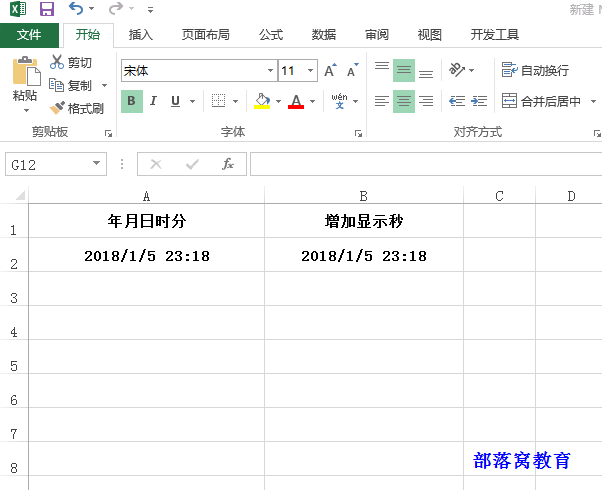Click the 粘贴 (Paste) clipboard icon
The height and width of the screenshot is (490, 602).
[26, 72]
